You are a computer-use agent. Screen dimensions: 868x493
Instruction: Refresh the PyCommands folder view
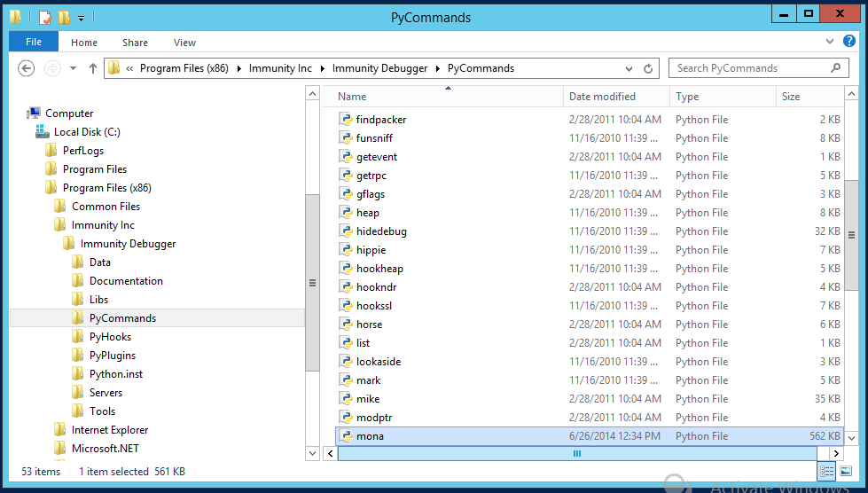tap(648, 68)
